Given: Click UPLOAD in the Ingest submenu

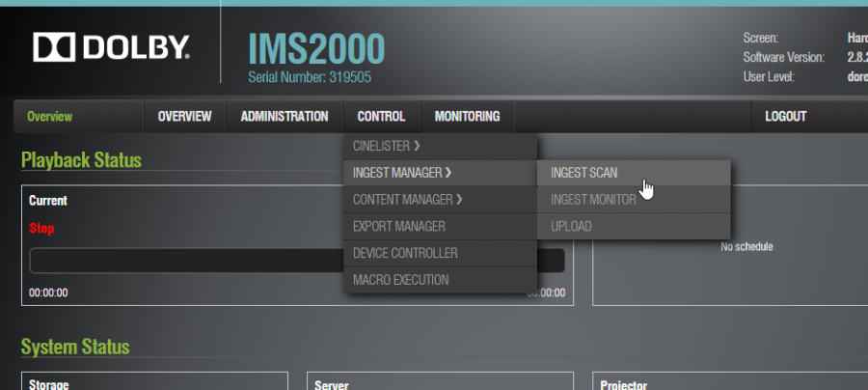Looking at the screenshot, I should (x=571, y=227).
